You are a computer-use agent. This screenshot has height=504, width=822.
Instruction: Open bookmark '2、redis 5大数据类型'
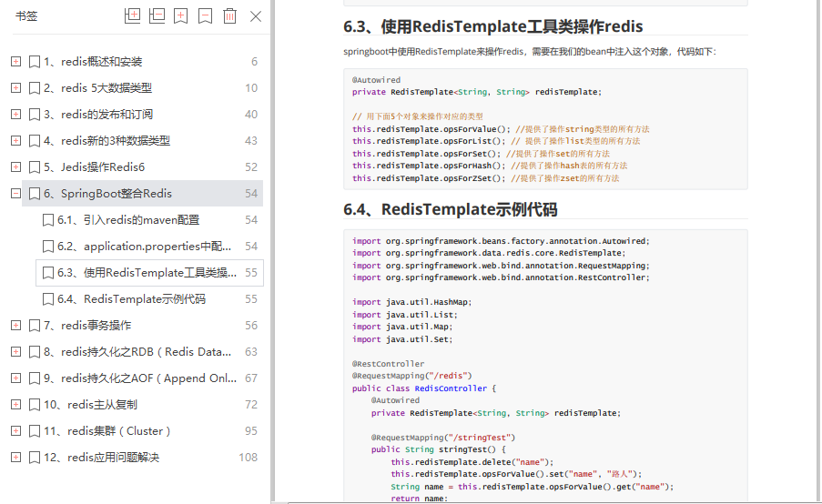click(98, 88)
